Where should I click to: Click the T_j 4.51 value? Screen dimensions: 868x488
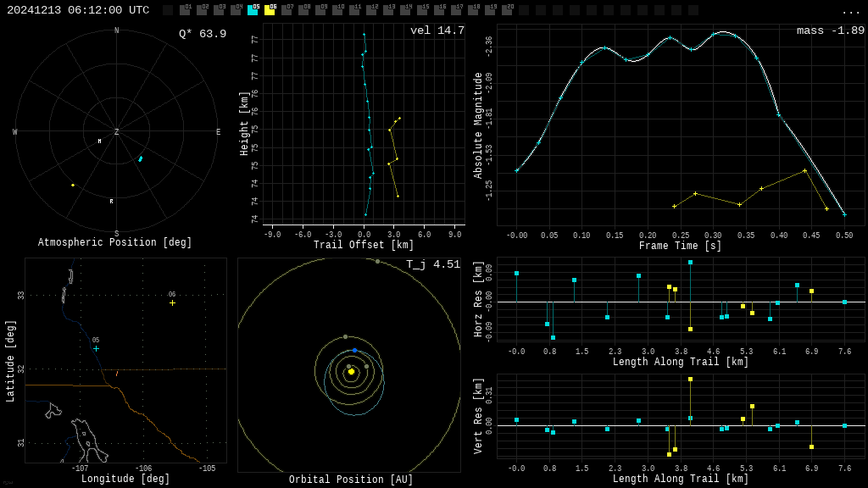coord(433,264)
